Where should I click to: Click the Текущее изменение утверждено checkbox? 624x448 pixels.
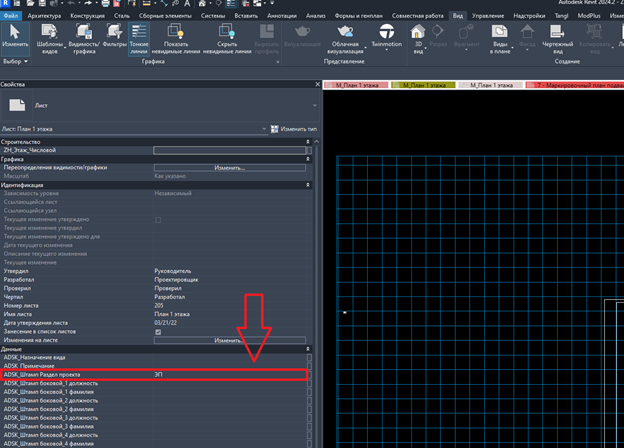point(158,220)
